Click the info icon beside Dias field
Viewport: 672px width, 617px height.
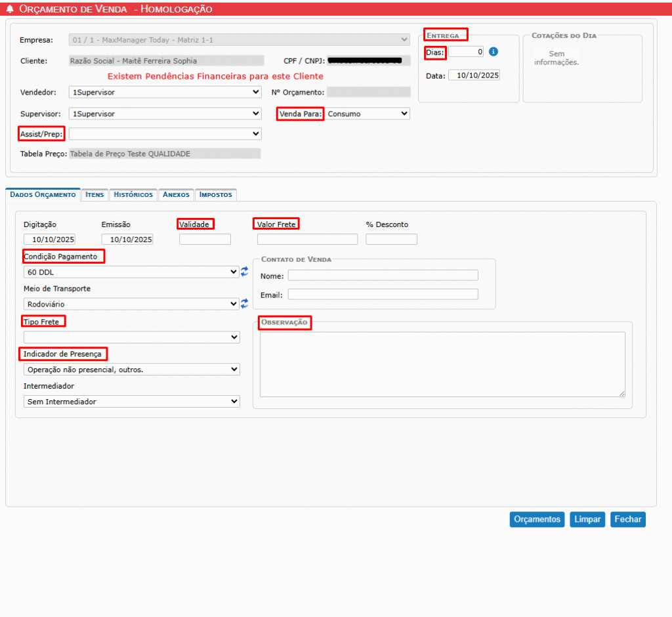(493, 52)
